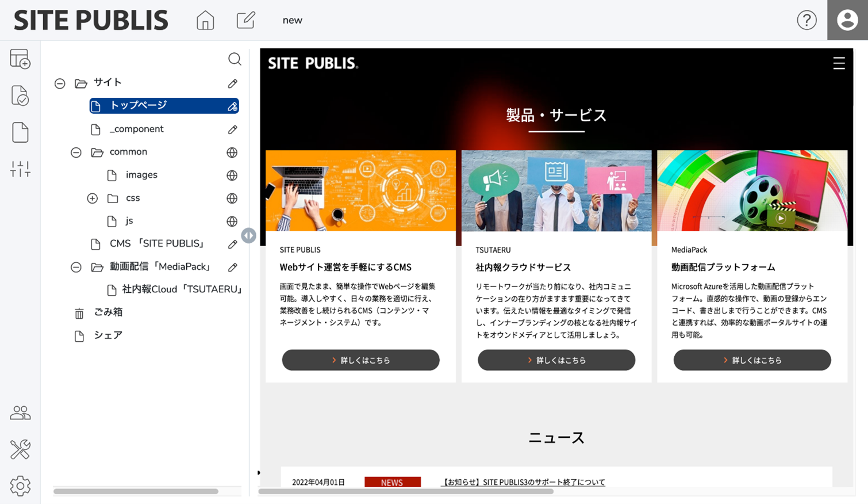Open the user account avatar menu
868x504 pixels.
847,20
